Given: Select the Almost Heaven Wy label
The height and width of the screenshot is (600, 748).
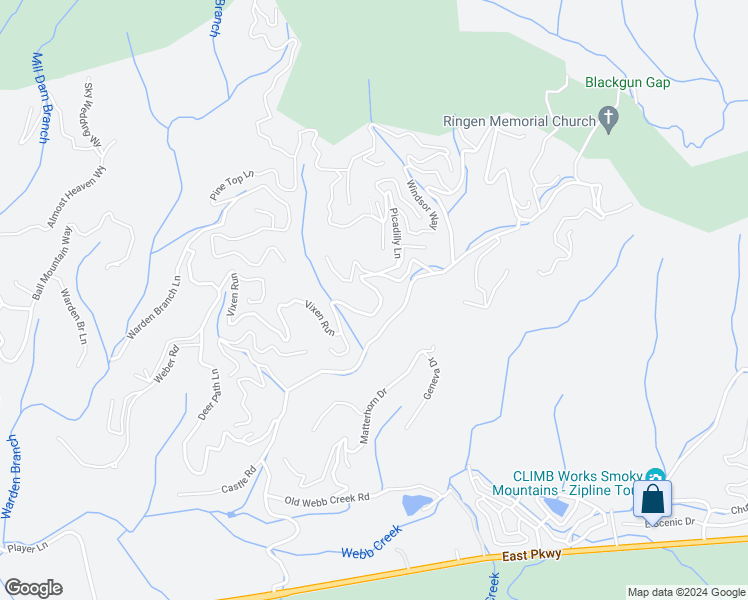Looking at the screenshot, I should (x=76, y=197).
